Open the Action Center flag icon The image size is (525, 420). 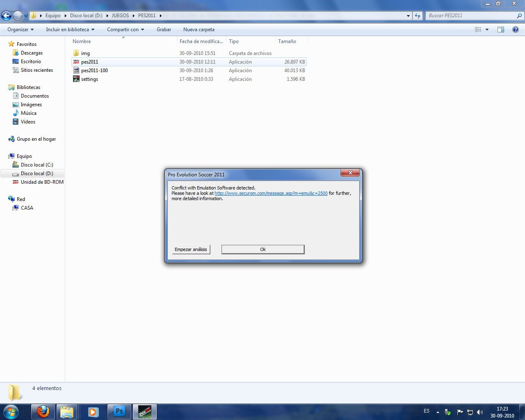pos(460,412)
